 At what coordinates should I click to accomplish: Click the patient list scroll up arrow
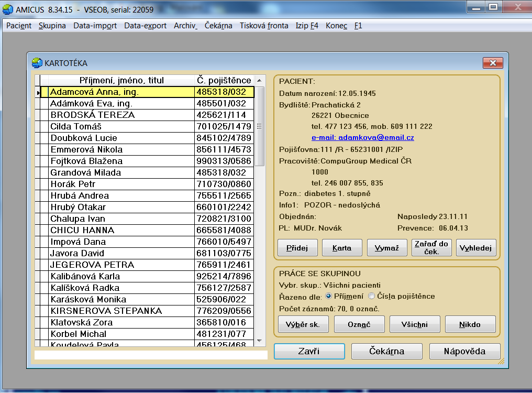point(259,81)
